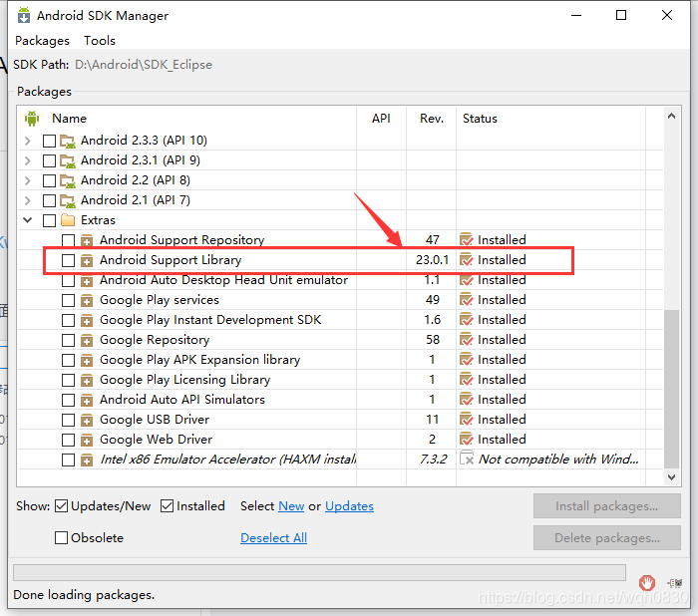Screen dimensions: 698x616
Task: Collapse the Extras node
Action: (28, 220)
